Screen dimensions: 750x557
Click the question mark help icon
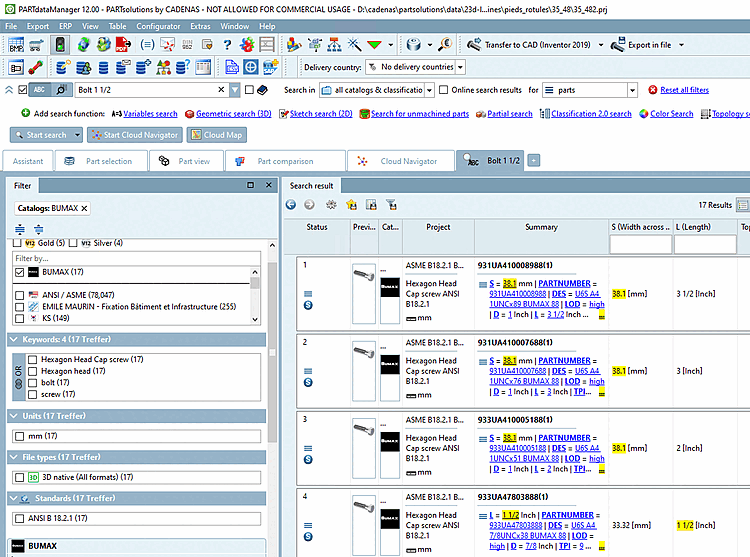click(x=227, y=45)
